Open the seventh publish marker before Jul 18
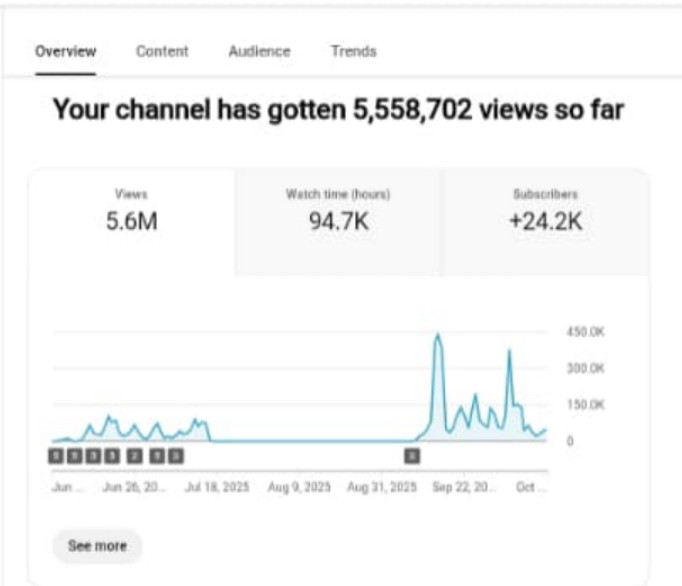Image resolution: width=682 pixels, height=586 pixels. click(x=176, y=456)
